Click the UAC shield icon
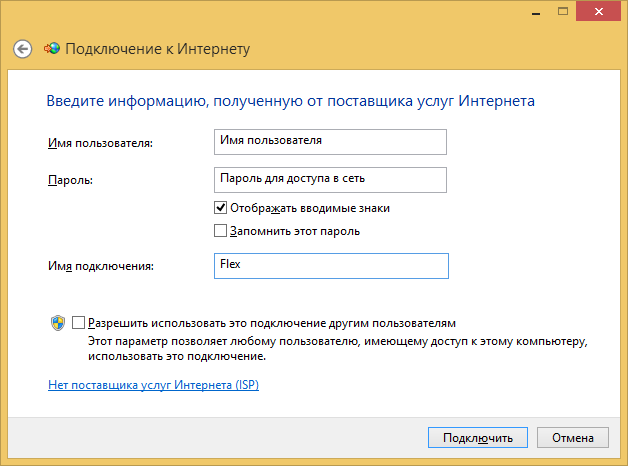Screen dimensions: 628x466 [58, 323]
